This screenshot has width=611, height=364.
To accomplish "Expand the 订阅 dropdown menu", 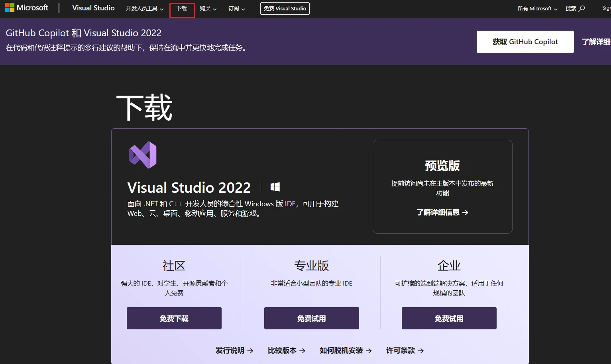I will 237,8.
